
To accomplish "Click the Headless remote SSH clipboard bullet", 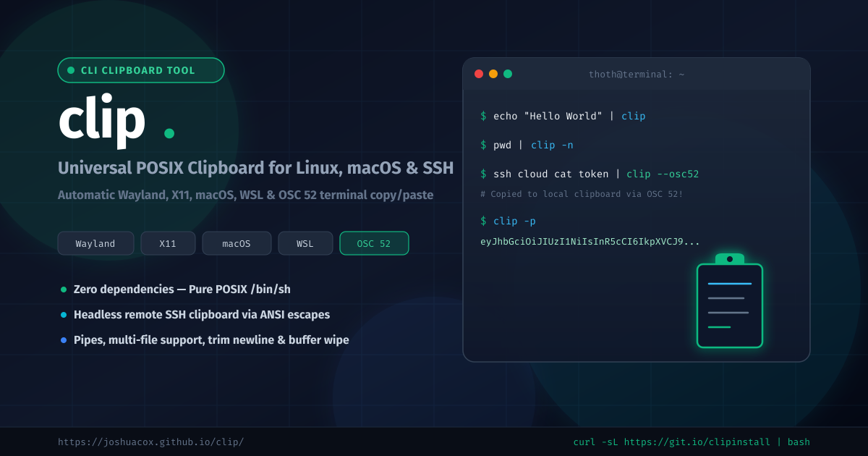I will coord(202,315).
